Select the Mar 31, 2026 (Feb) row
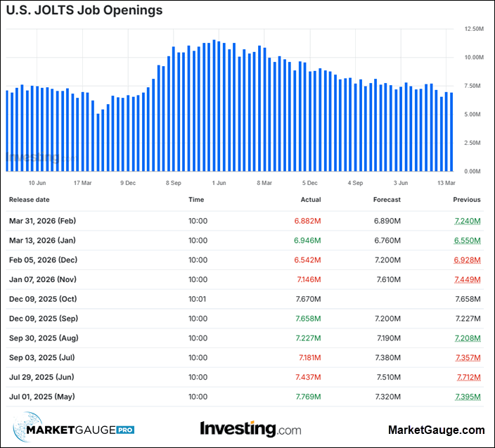 pos(42,221)
